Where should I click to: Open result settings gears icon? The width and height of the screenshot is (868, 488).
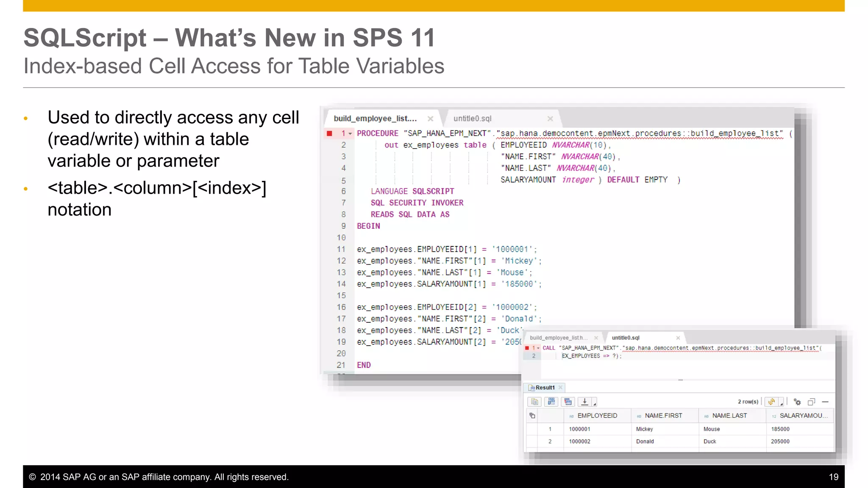coord(797,402)
